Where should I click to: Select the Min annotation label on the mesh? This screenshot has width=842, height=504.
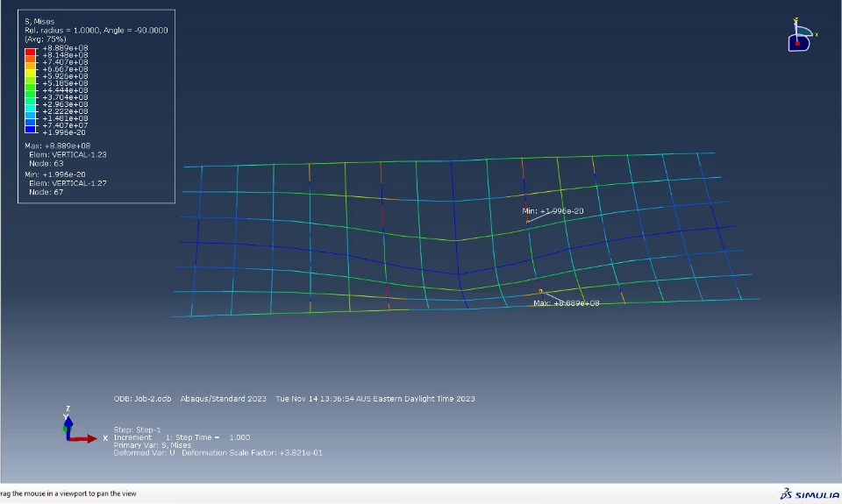[553, 211]
